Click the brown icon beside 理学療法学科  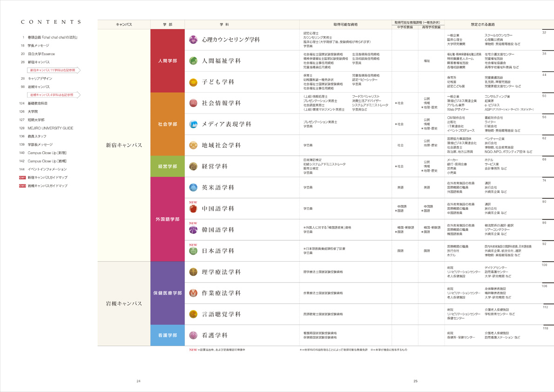point(193,272)
